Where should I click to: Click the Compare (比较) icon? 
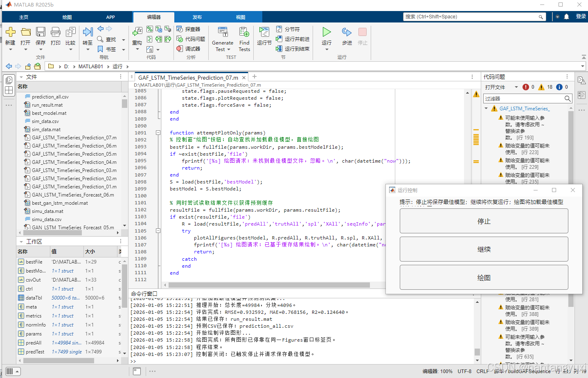tap(70, 32)
